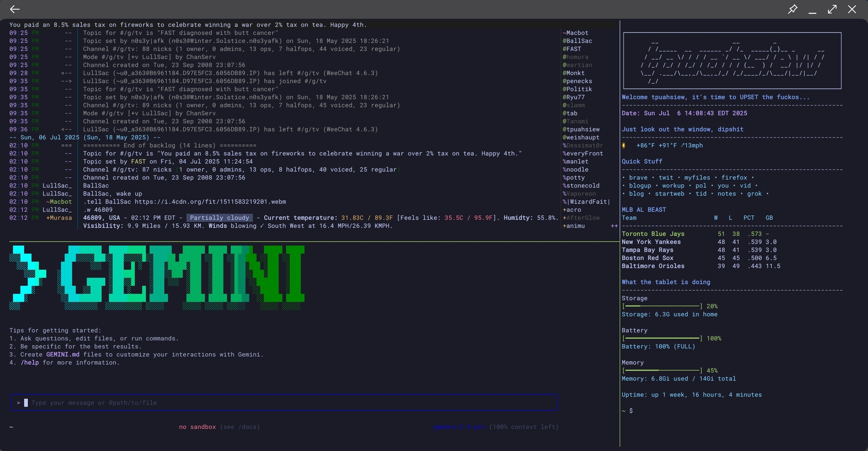Select @homura in the nick list

(576, 57)
